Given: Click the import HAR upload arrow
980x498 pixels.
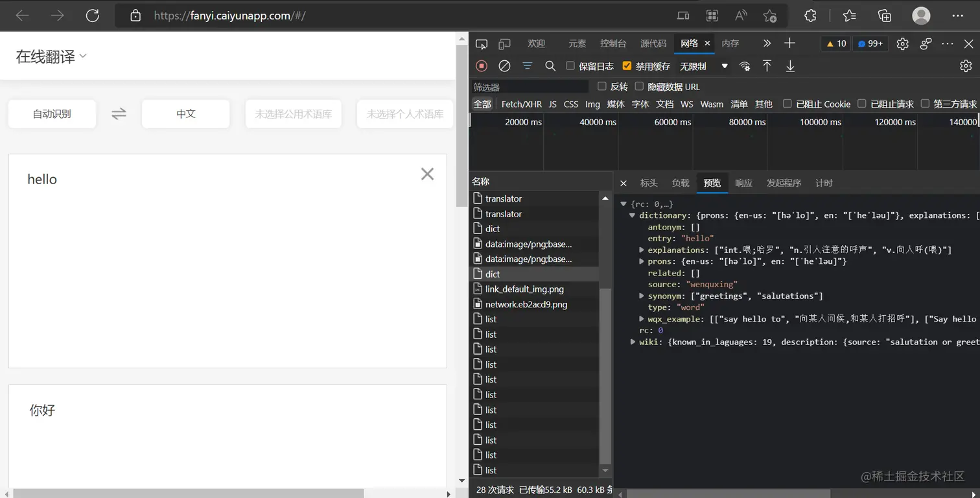Looking at the screenshot, I should click(x=767, y=66).
